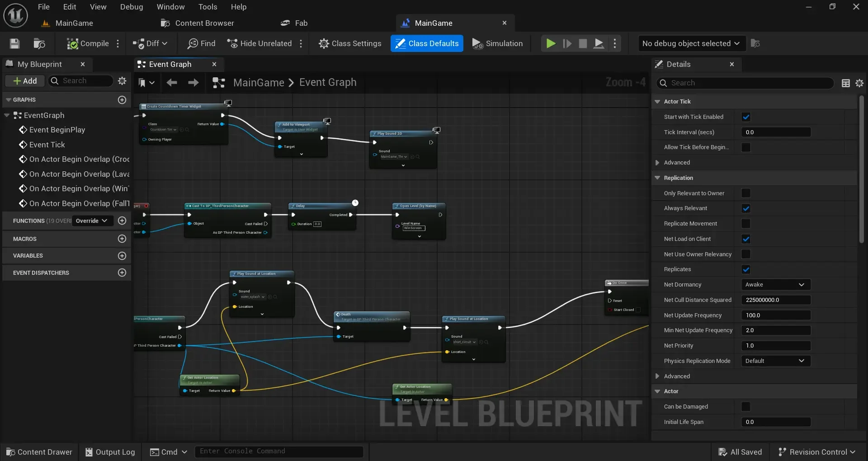Enable Replicate Movement checkbox

[x=746, y=224]
